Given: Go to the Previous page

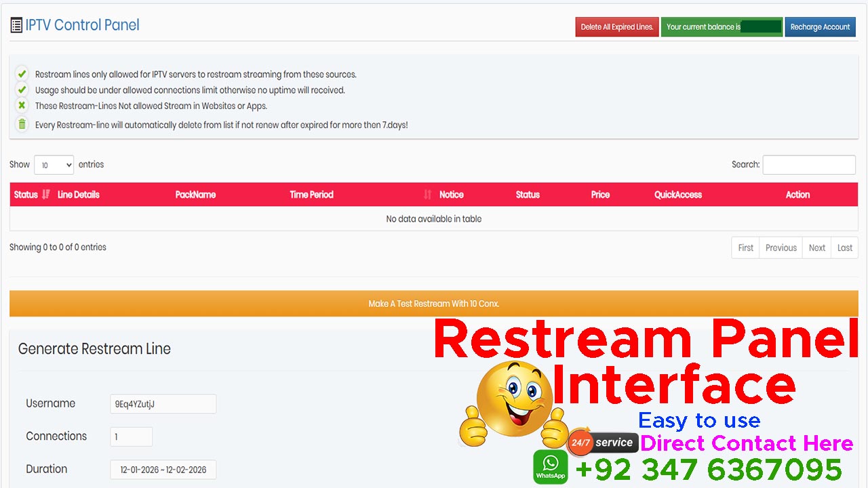Looking at the screenshot, I should 781,247.
